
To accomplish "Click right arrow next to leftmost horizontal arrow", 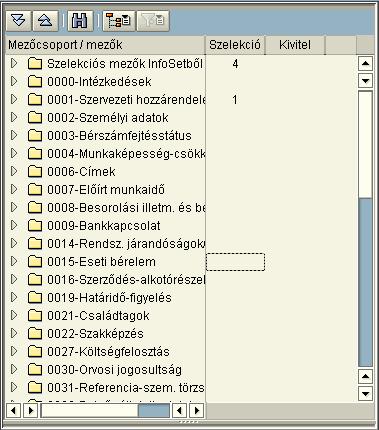I will (30, 410).
